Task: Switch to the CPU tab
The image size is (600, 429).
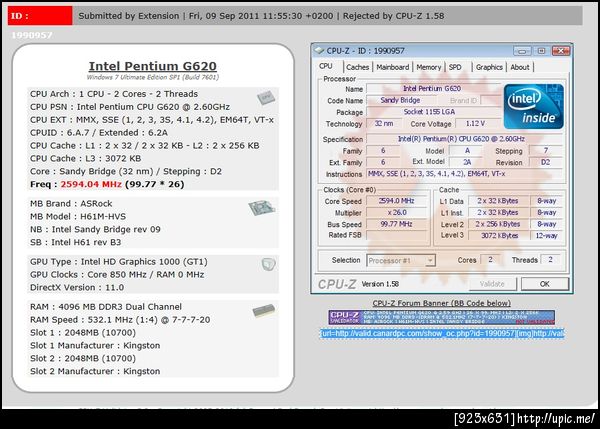Action: tap(326, 66)
